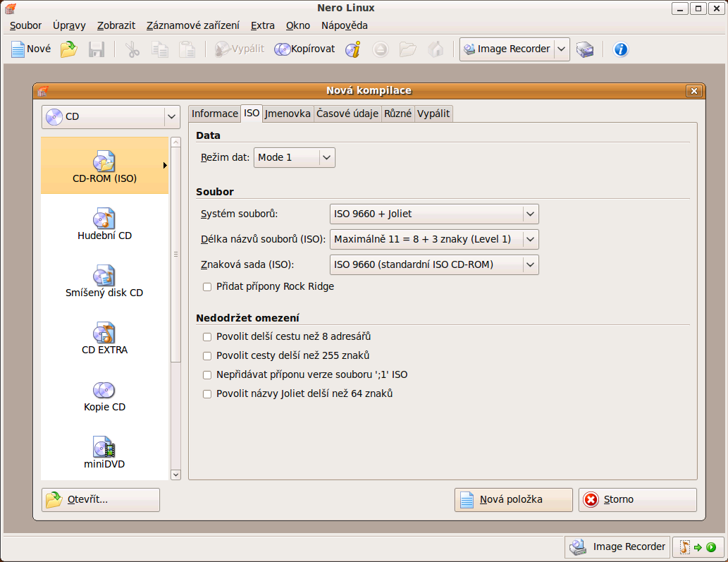Open the Extra menu

click(263, 25)
